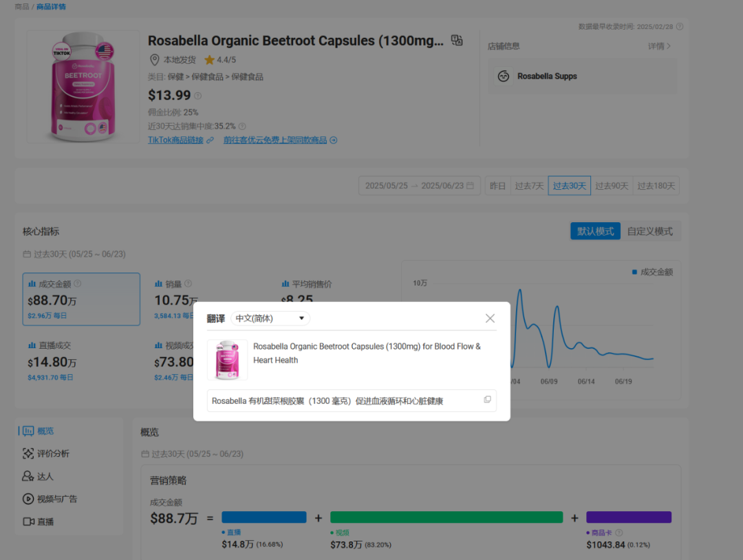Image resolution: width=743 pixels, height=560 pixels.
Task: Toggle 成交金额 legend in the chart
Action: [652, 272]
